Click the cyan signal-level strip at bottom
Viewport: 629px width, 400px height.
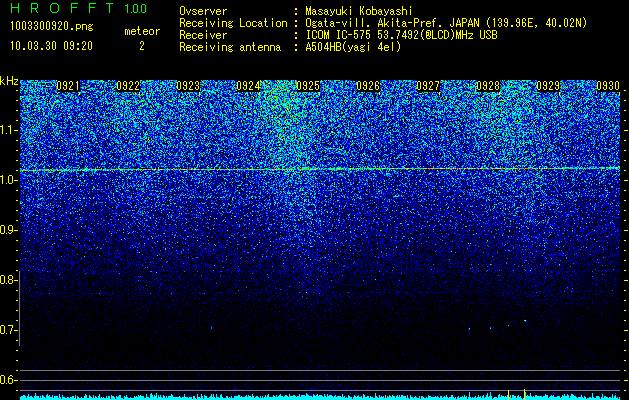coord(320,397)
